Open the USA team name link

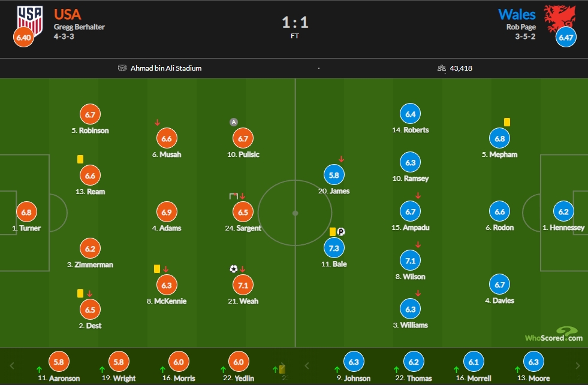pos(68,14)
